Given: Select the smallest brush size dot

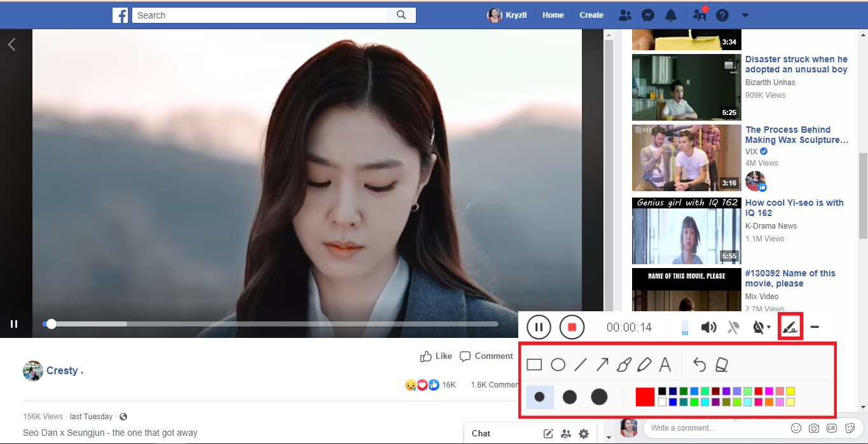Looking at the screenshot, I should click(x=539, y=396).
